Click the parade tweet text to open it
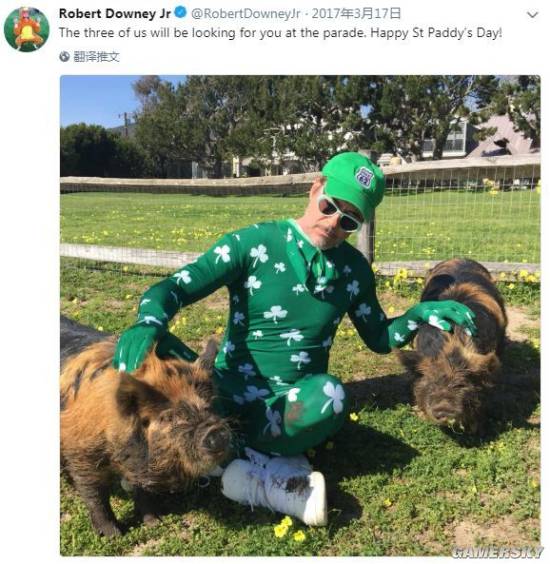Viewport: 550px width, 564px height. pos(280,33)
